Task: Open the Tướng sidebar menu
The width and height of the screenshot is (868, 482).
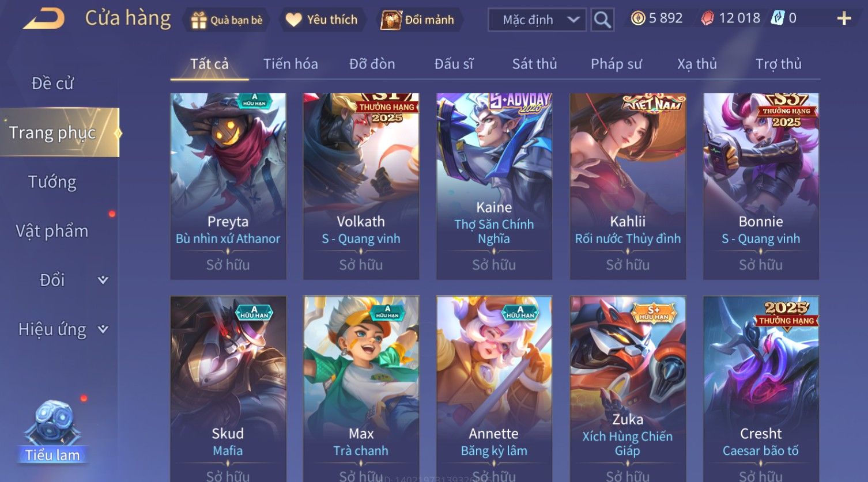Action: (x=52, y=182)
